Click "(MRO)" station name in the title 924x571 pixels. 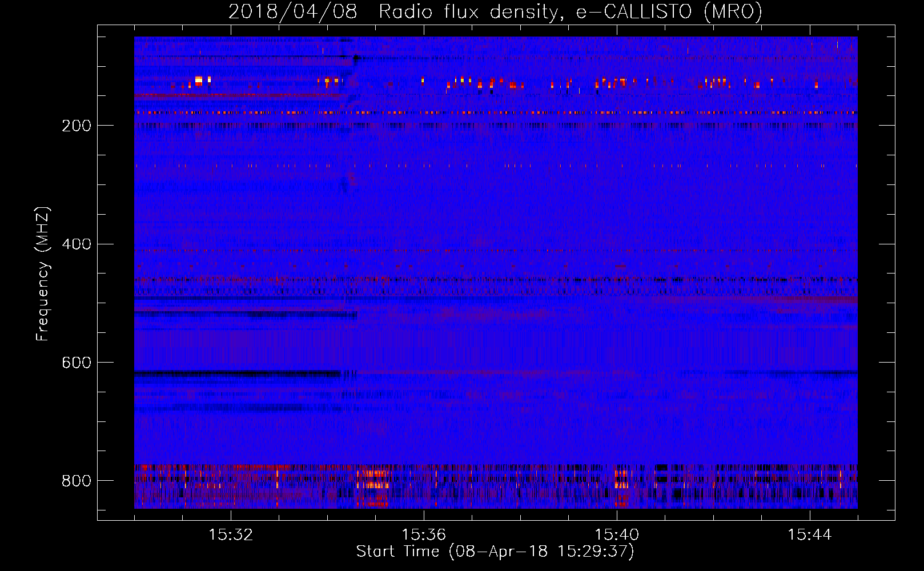(x=733, y=11)
